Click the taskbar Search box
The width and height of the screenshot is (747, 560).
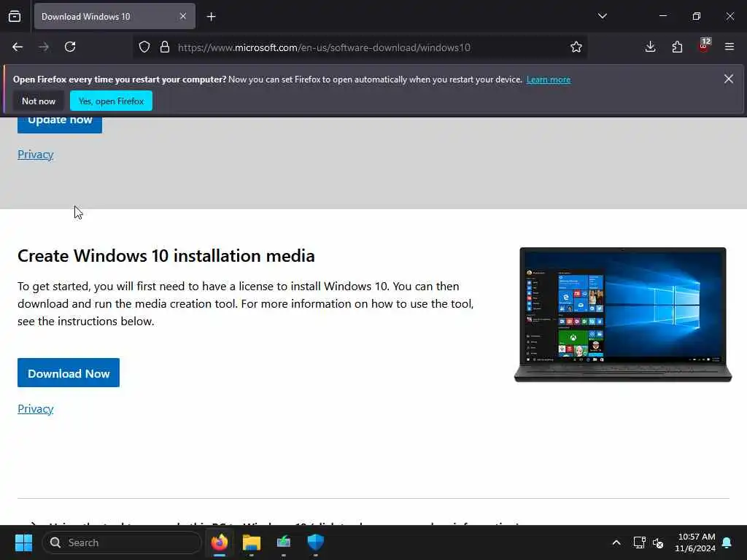[x=122, y=542]
